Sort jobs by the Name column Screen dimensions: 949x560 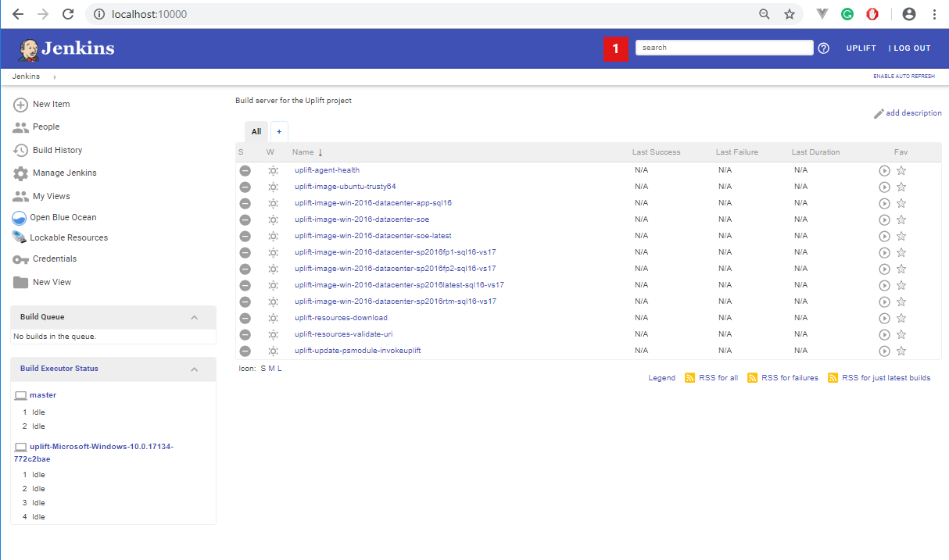pos(307,152)
